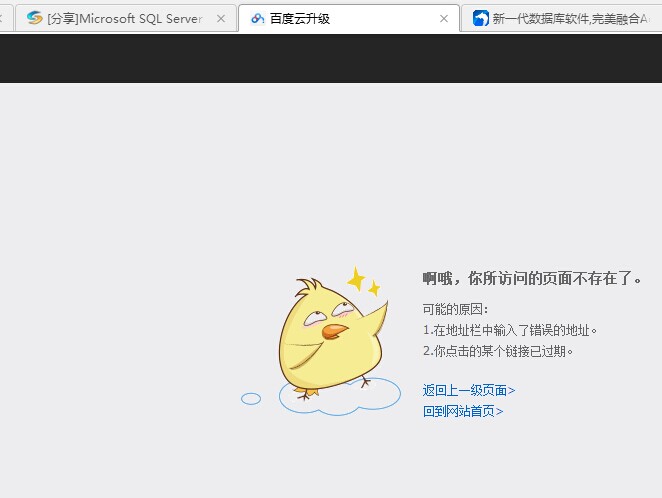Click the yellow sparkle stars above the chick
Image resolution: width=662 pixels, height=498 pixels.
point(362,281)
